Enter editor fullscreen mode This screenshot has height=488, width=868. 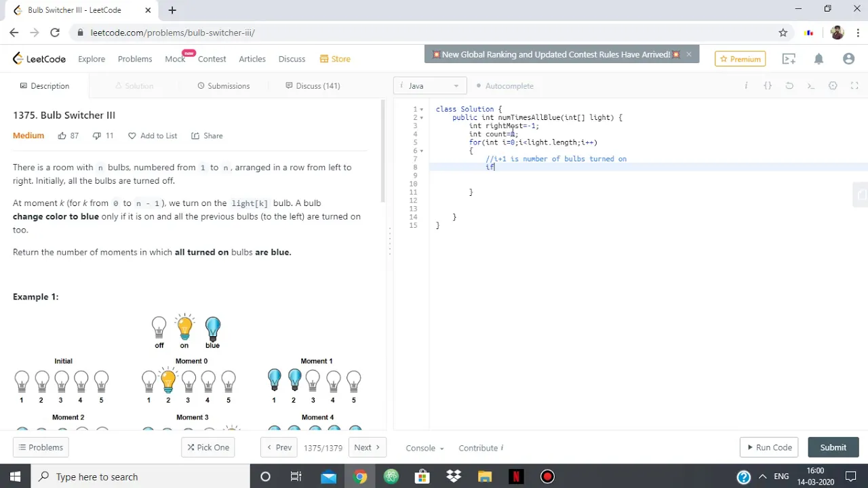coord(854,85)
